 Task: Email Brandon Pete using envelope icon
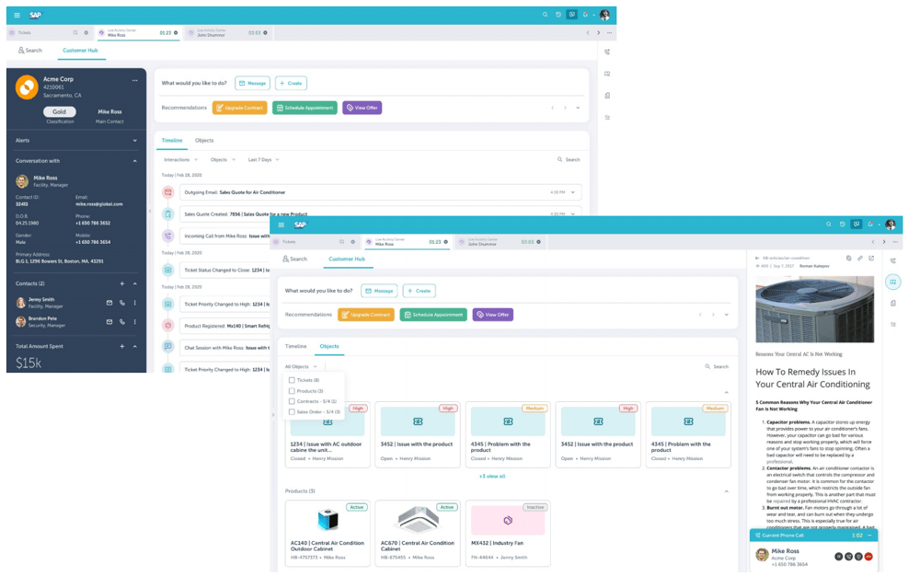click(x=109, y=321)
